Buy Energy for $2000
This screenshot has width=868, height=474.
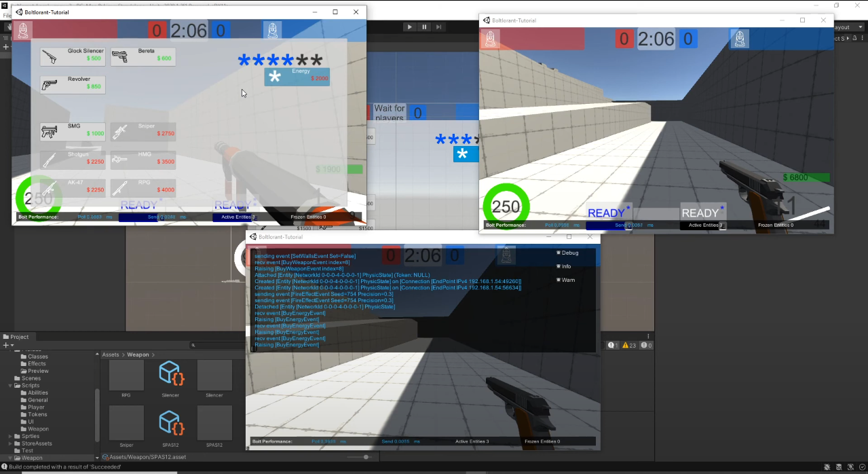tap(297, 77)
